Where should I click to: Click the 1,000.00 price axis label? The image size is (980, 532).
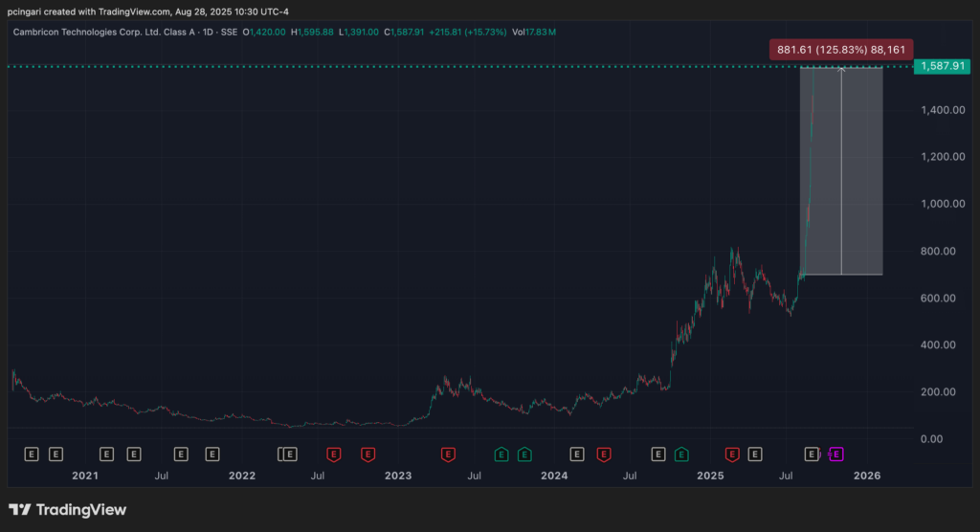(x=943, y=204)
